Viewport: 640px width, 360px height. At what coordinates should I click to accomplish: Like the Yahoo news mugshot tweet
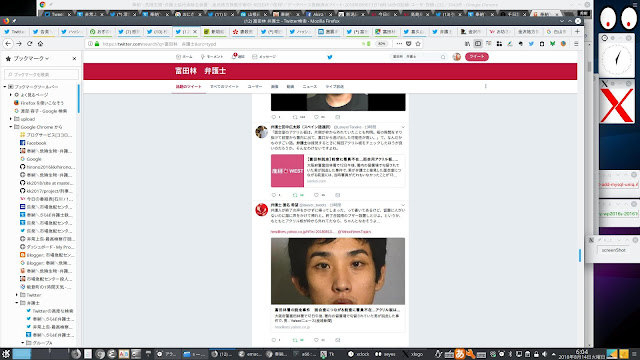[316, 340]
